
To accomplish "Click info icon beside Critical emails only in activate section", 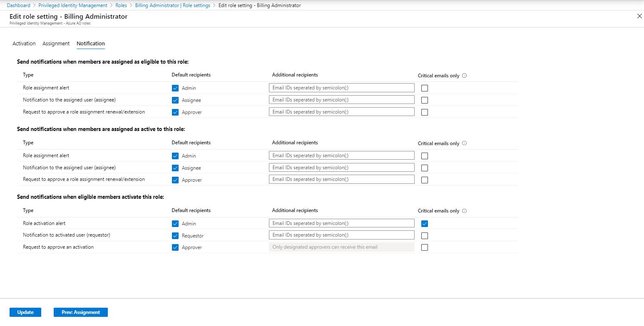I will click(465, 211).
